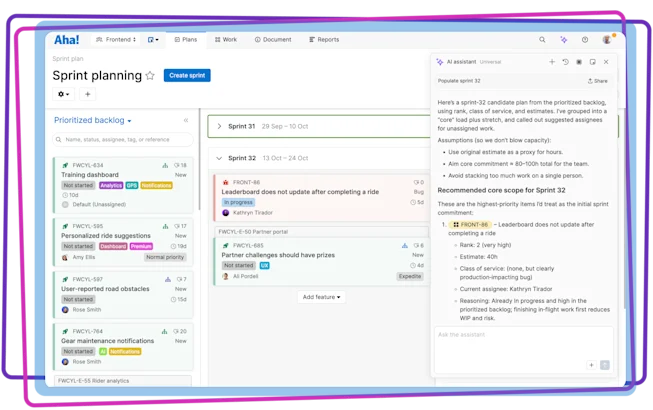
Task: Click Not started status on Training dashboard
Action: [x=78, y=185]
